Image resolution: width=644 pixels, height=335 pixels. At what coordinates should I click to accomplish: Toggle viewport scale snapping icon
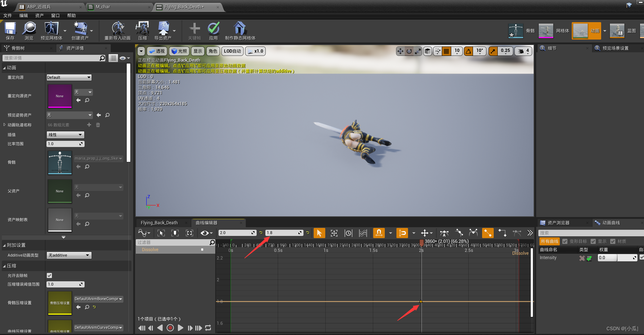[493, 51]
